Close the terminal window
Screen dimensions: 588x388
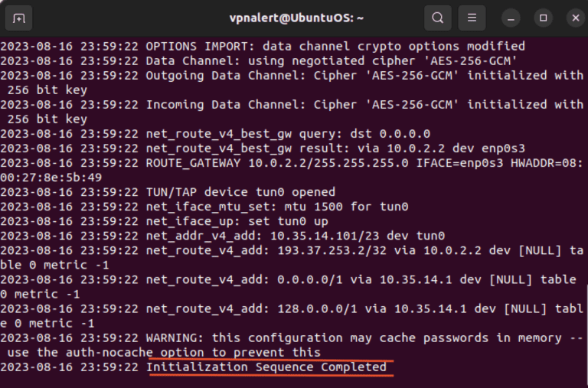pyautogui.click(x=574, y=18)
